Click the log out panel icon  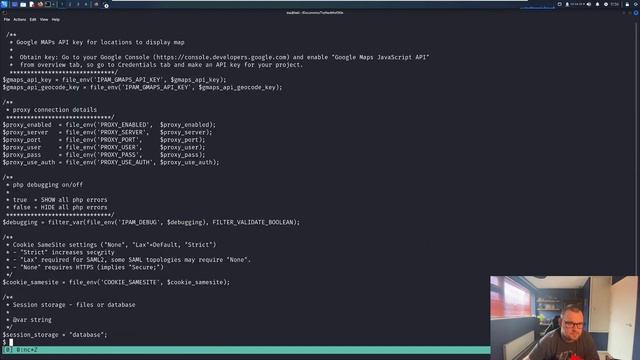636,4
